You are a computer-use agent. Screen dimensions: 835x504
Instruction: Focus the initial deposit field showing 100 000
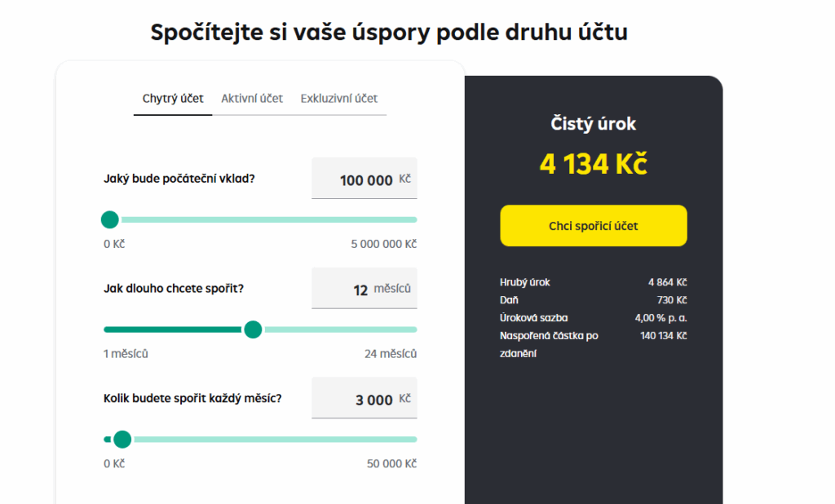tap(365, 180)
